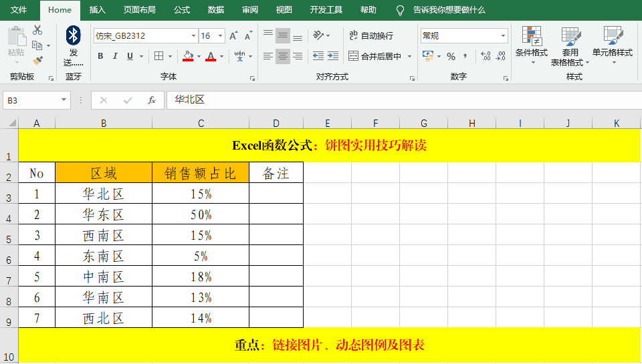Image resolution: width=642 pixels, height=364 pixels.
Task: Open 套用表格格式 table format
Action: [570, 46]
